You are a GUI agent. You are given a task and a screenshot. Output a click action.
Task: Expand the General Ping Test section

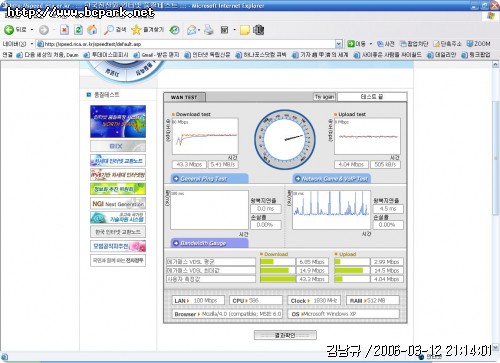tap(209, 179)
